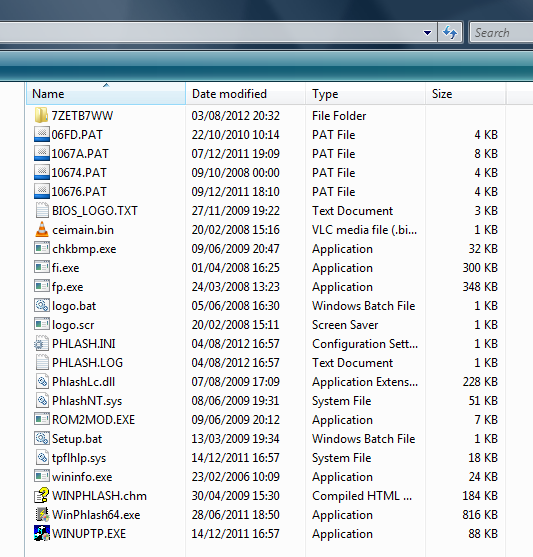Select the 06FD.PAT file icon

click(x=42, y=135)
